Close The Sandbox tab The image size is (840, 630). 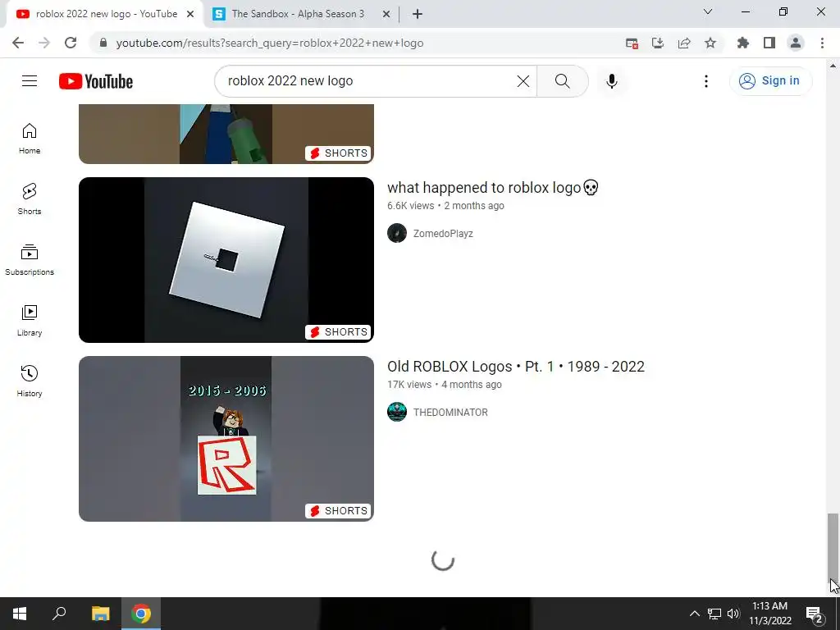coord(386,15)
